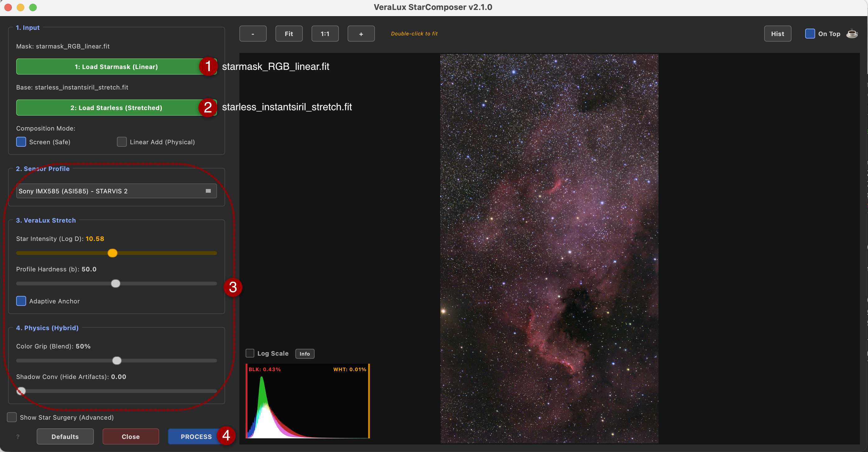Click the 'WHT: 0.01%' histogram readout
This screenshot has width=868, height=452.
349,369
